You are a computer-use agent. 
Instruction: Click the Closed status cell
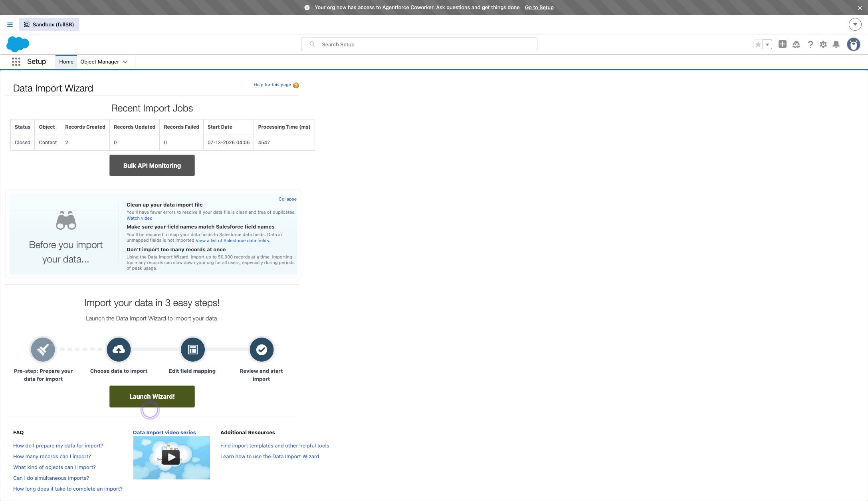tap(22, 143)
